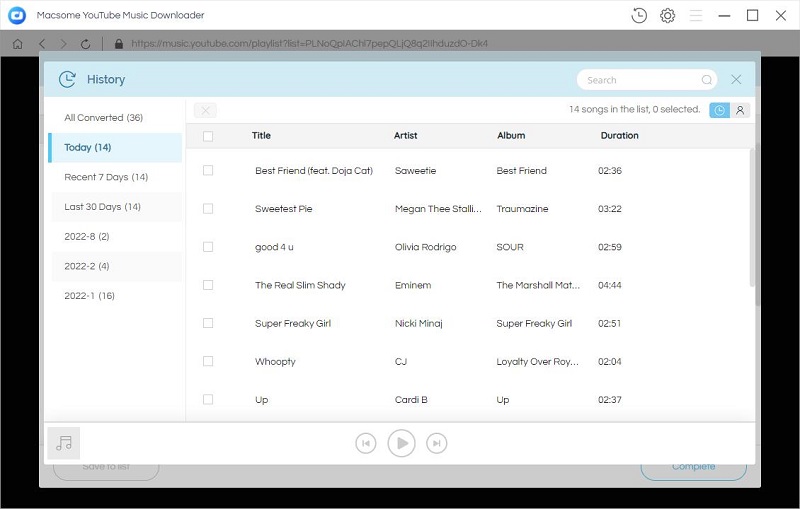Click artist name 'Eminem'
This screenshot has width=800, height=509.
413,285
